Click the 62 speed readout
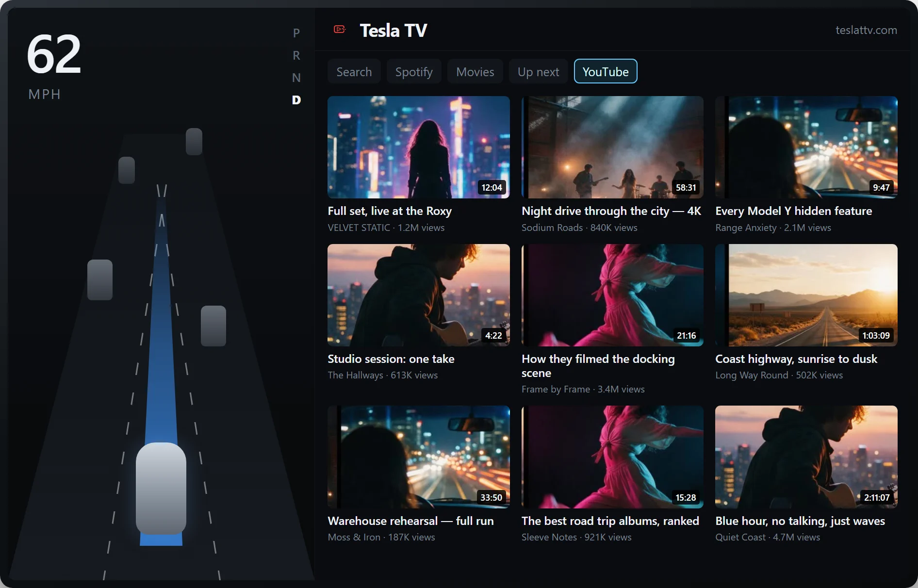 coord(53,54)
